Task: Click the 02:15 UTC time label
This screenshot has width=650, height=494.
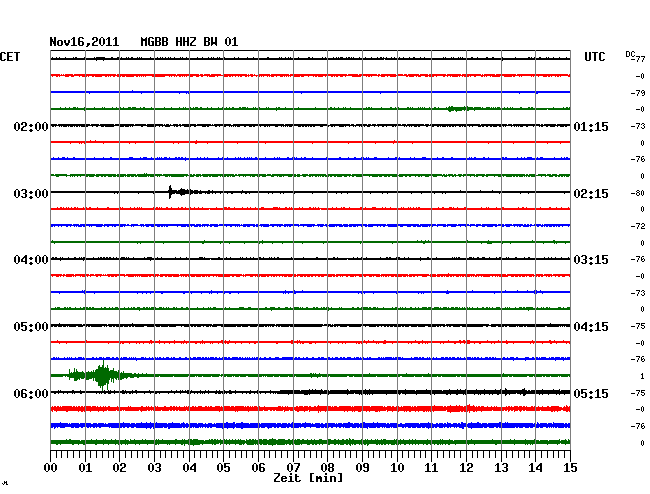Action: 591,194
